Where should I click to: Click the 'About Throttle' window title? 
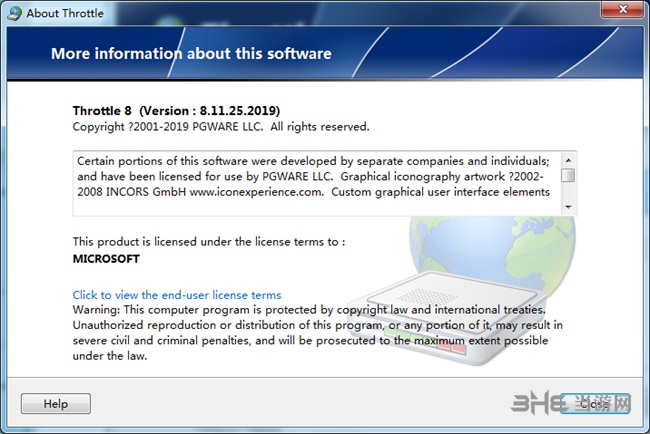[x=65, y=13]
